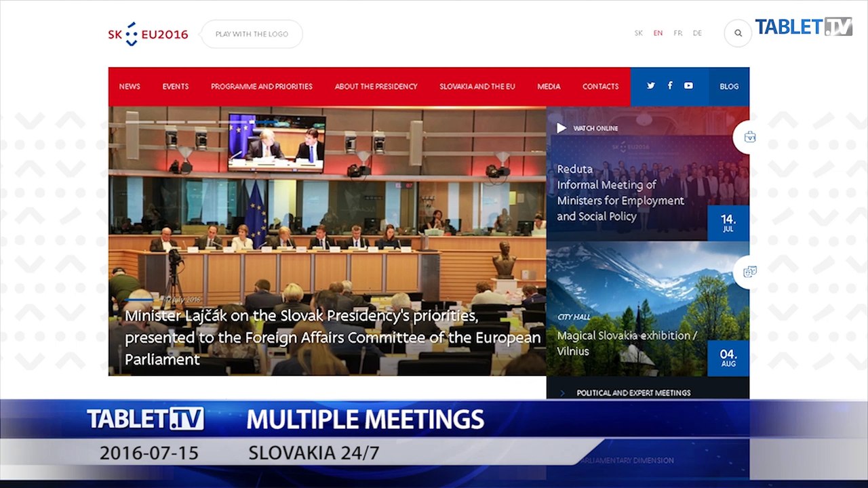Image resolution: width=868 pixels, height=488 pixels.
Task: Click the Watch Online label
Action: pos(595,128)
